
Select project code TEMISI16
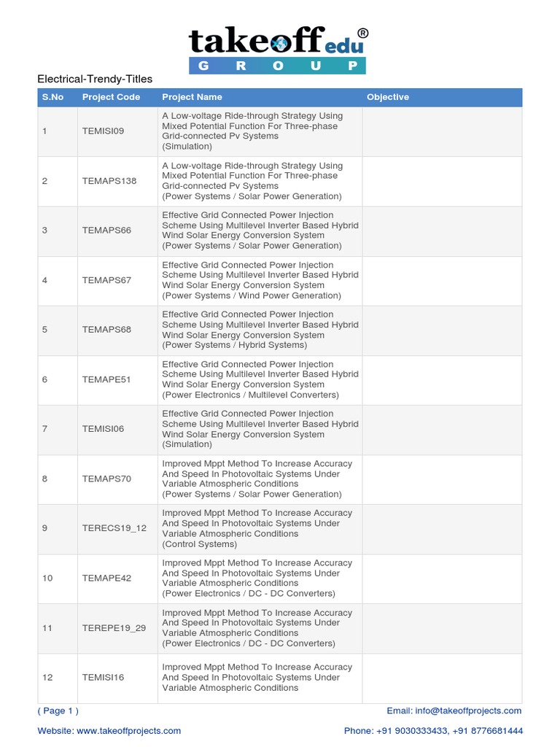tap(104, 677)
